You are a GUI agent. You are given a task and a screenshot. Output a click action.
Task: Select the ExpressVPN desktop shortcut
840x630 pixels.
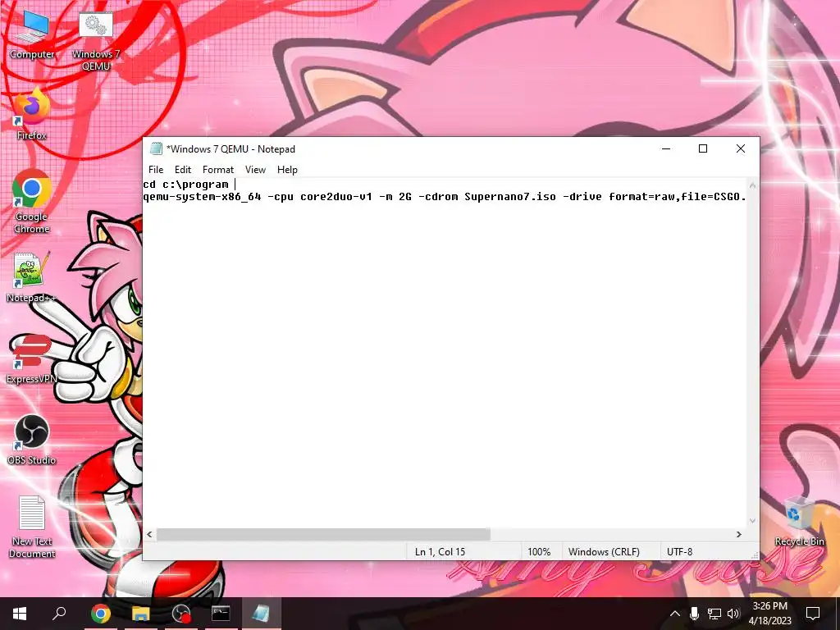pos(32,359)
